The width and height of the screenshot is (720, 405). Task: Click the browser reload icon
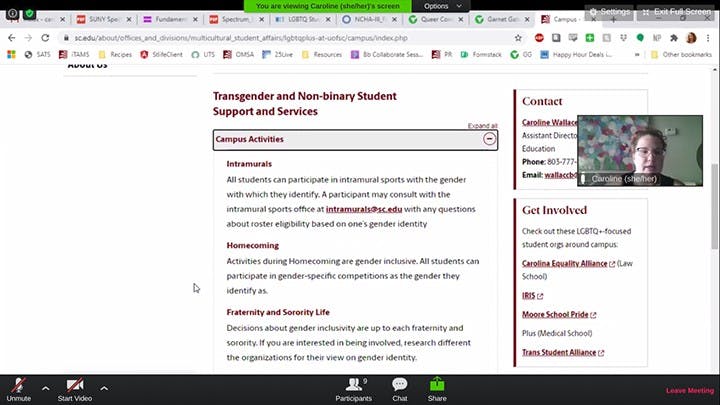pos(45,37)
